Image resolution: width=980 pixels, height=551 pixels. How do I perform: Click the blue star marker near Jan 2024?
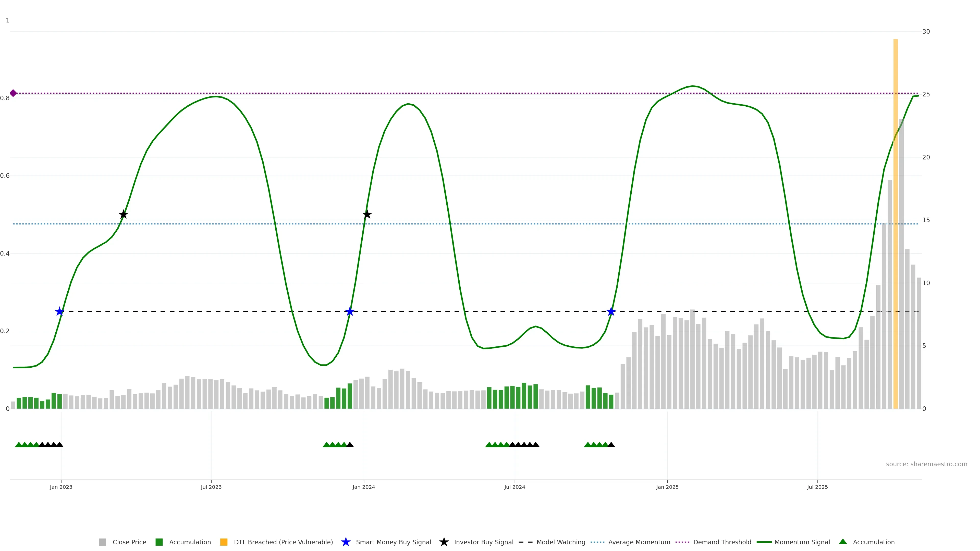[350, 312]
